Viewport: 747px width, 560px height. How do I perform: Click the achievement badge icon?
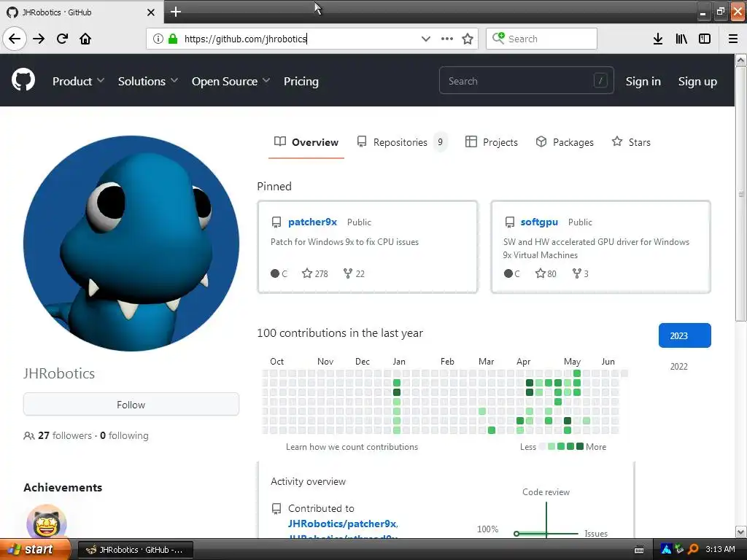point(46,523)
